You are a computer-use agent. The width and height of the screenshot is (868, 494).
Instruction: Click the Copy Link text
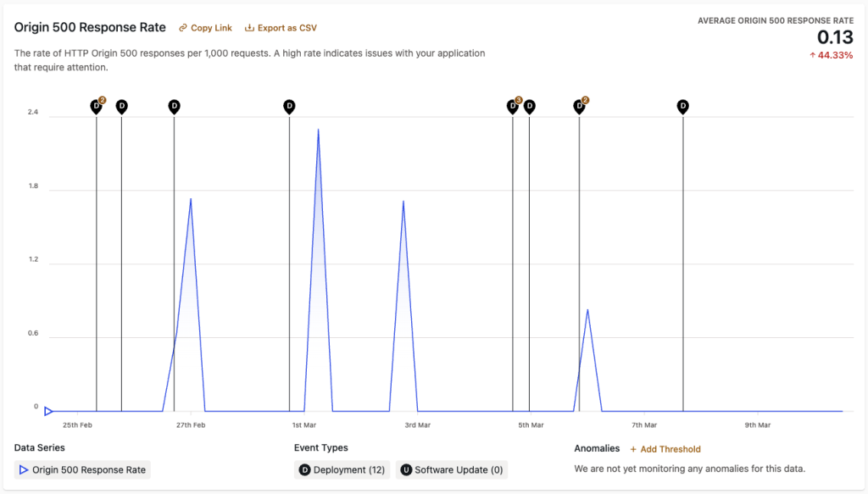click(x=211, y=28)
